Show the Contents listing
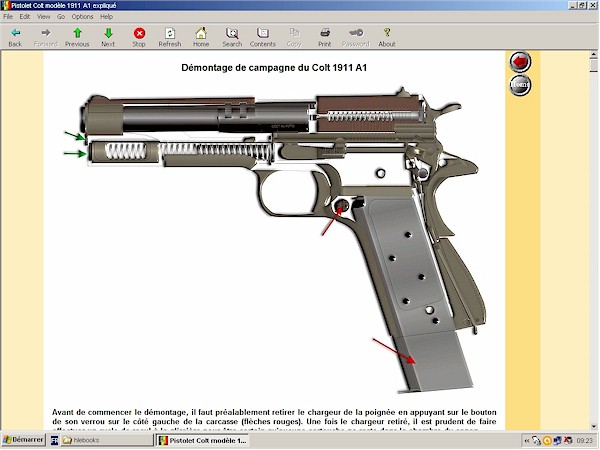 [262, 37]
